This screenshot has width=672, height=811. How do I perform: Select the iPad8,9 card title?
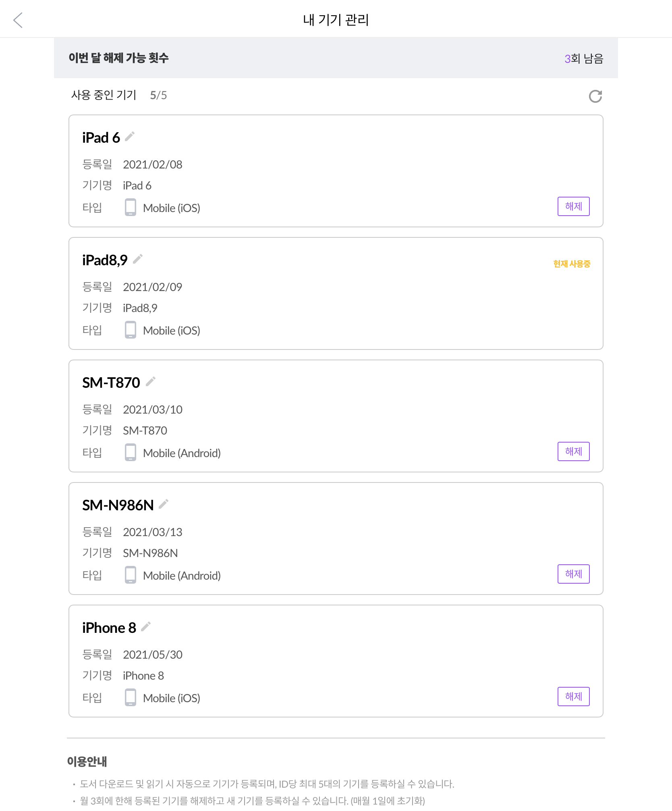coord(105,260)
